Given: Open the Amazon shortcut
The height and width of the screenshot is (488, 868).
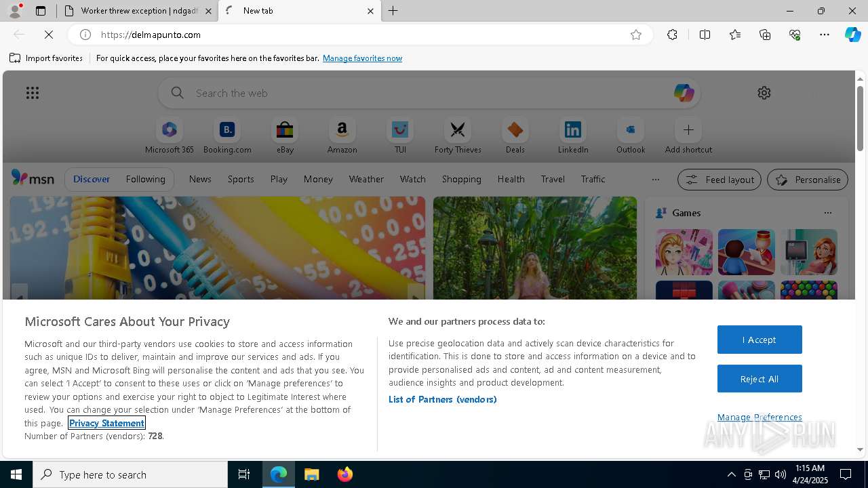Looking at the screenshot, I should click(x=342, y=136).
